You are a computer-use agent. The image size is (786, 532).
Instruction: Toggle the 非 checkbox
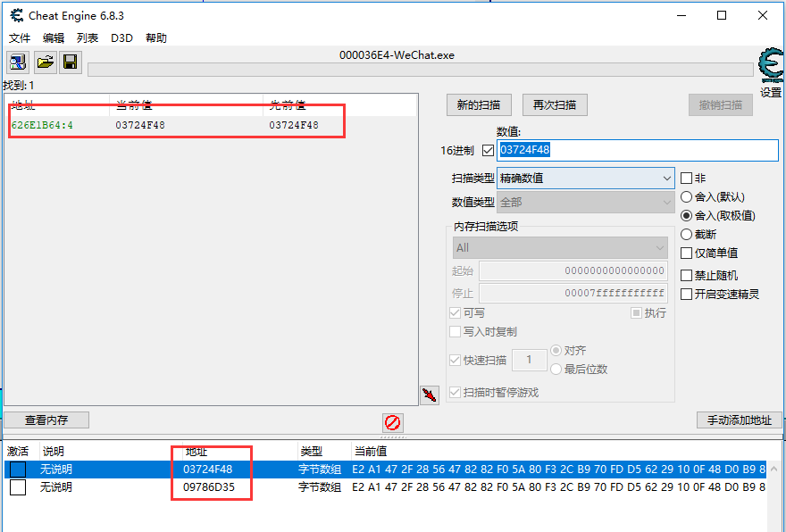686,179
